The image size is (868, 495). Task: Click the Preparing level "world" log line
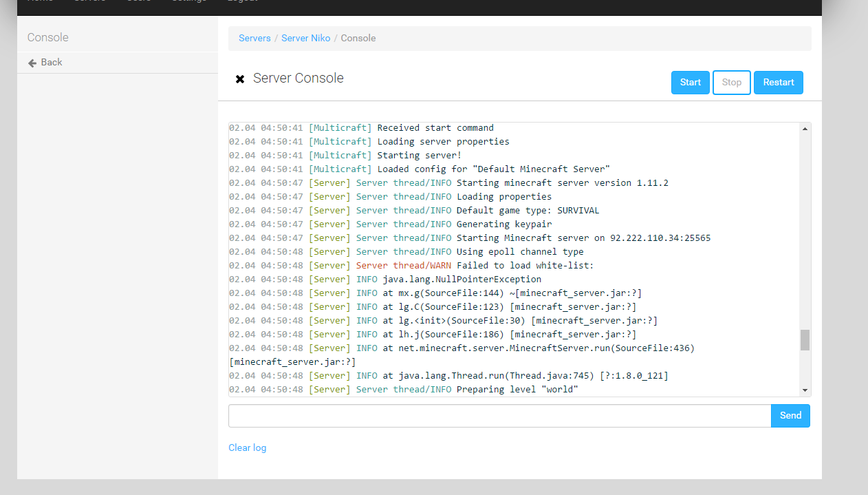pos(517,390)
